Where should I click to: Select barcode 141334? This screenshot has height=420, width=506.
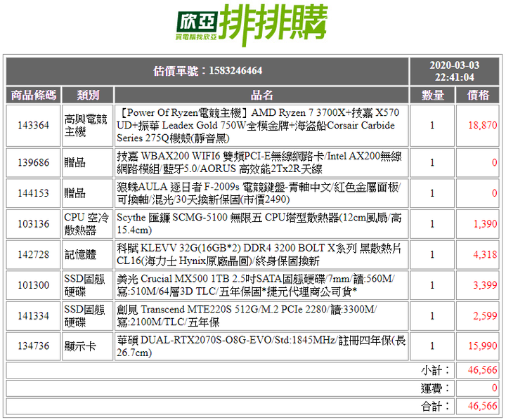click(x=34, y=316)
